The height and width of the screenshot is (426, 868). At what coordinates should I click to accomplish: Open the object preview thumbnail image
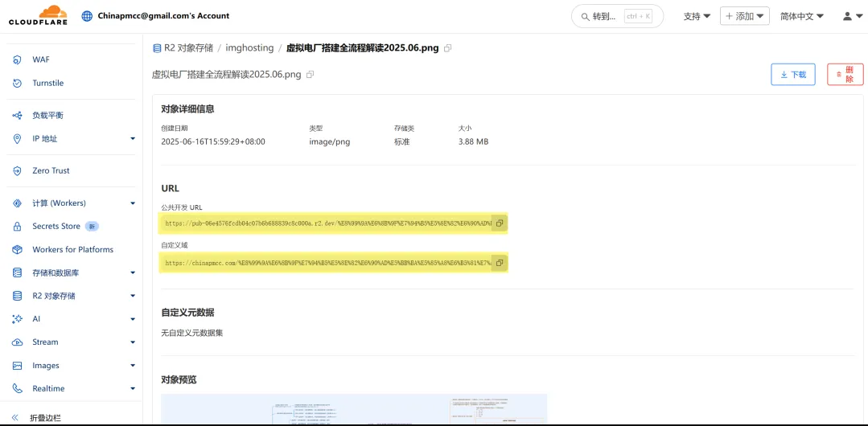point(354,409)
